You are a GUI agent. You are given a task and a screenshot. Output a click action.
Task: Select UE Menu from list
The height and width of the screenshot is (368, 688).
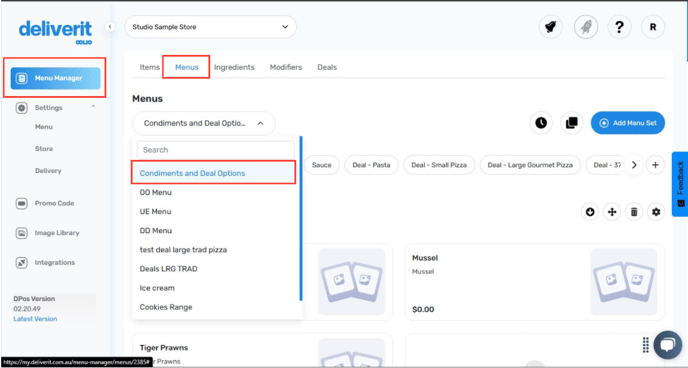[x=155, y=211]
